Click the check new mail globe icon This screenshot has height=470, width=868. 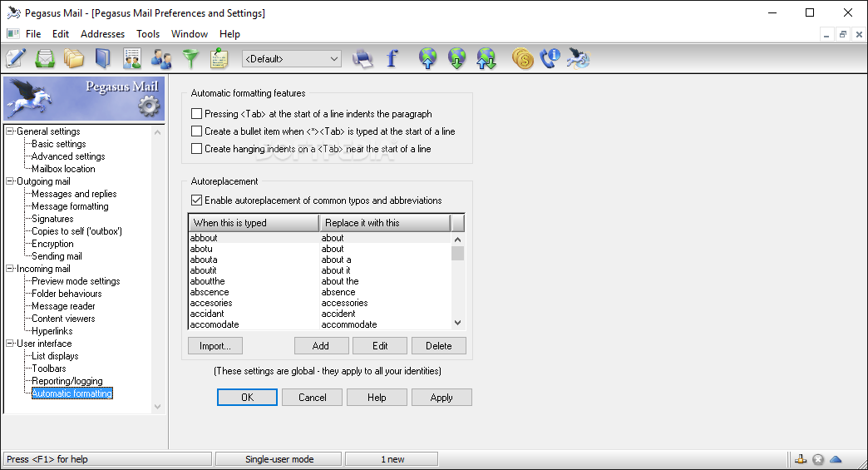click(x=456, y=58)
